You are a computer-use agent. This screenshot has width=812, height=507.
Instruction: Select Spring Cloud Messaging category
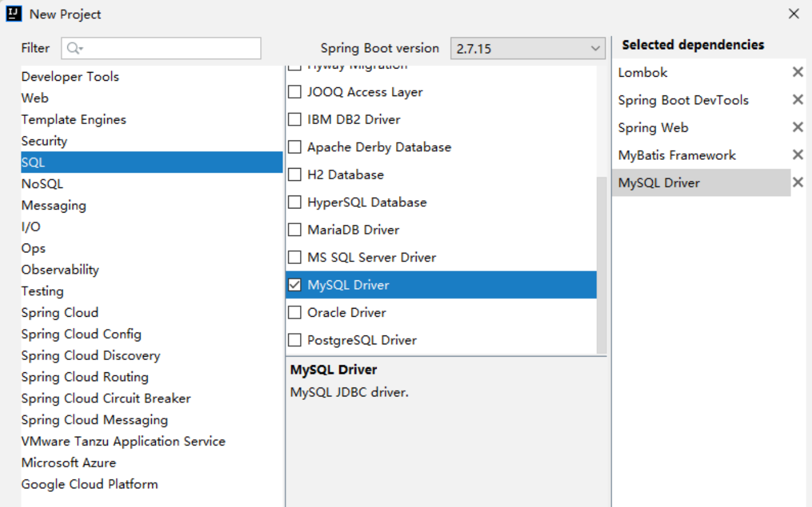(x=152, y=420)
